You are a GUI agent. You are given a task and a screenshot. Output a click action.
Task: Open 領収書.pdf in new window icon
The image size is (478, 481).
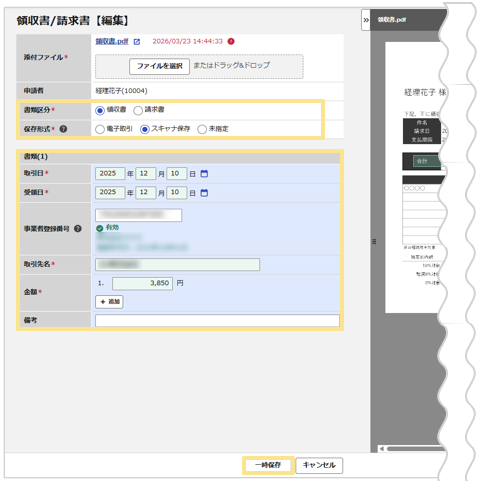[137, 42]
